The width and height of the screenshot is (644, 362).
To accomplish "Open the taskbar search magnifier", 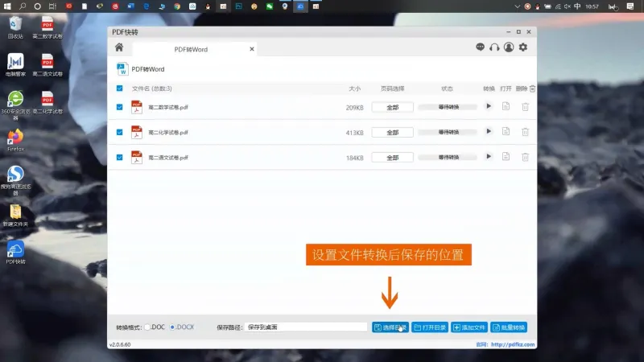I will coord(23,6).
